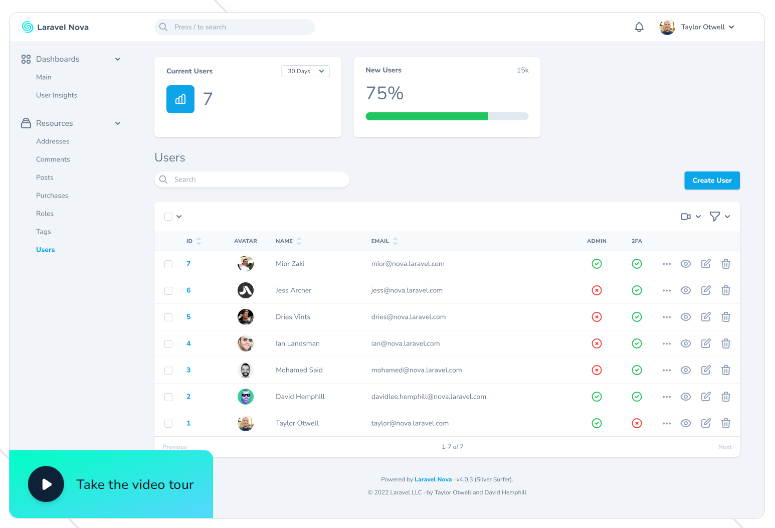Open the 30 Days range dropdown
Image resolution: width=775 pixels, height=528 pixels.
pyautogui.click(x=305, y=71)
